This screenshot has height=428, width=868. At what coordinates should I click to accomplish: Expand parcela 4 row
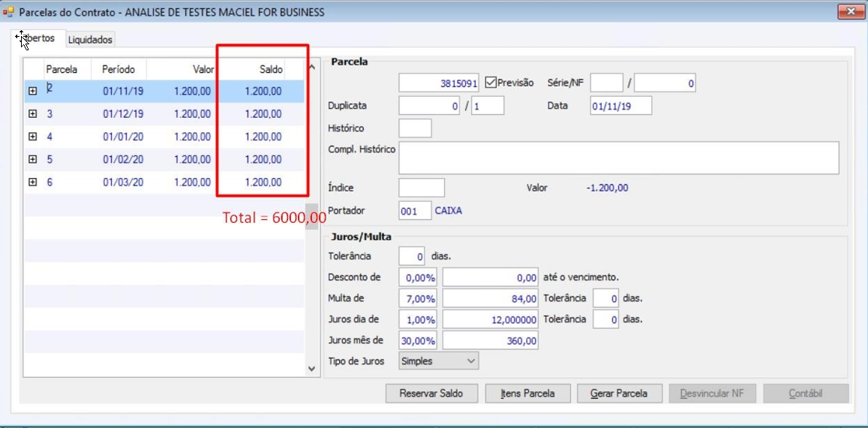(x=33, y=137)
